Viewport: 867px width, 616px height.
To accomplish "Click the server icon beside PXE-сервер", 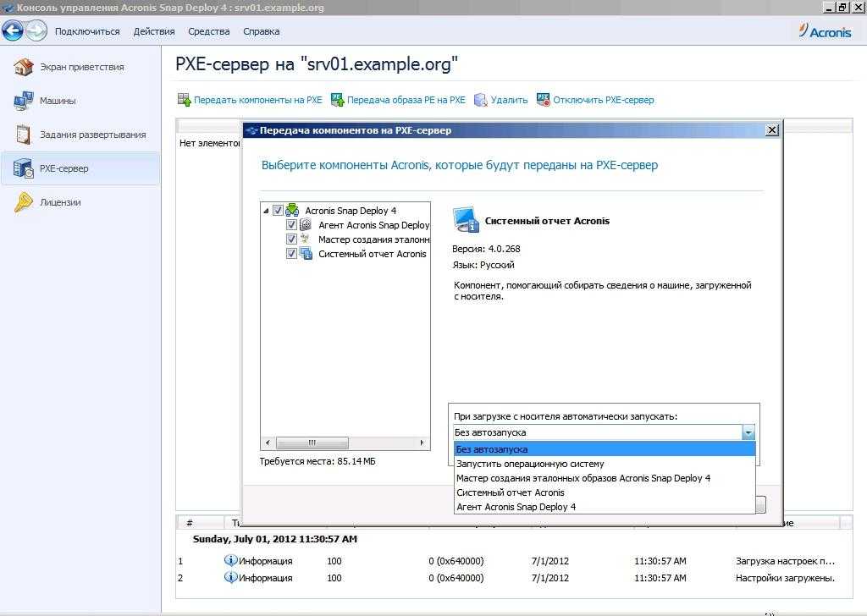I will [23, 168].
